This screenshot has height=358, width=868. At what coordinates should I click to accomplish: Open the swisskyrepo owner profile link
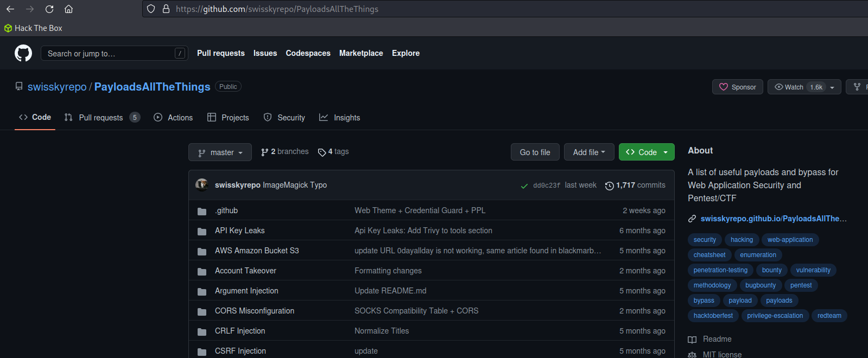coord(57,87)
